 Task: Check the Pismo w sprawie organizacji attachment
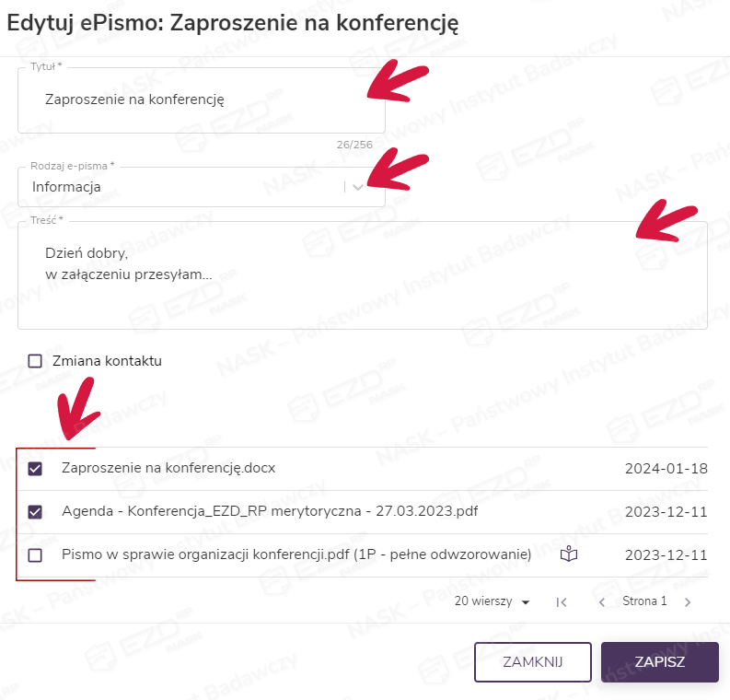(36, 555)
